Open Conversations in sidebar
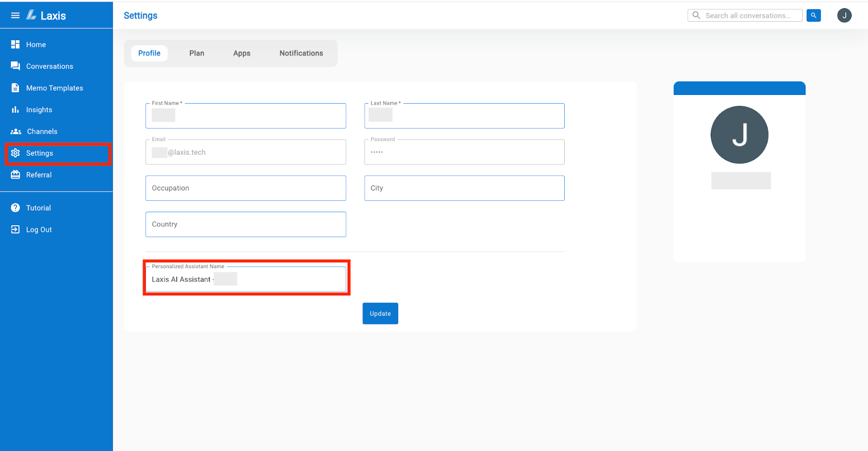868x451 pixels. point(56,66)
